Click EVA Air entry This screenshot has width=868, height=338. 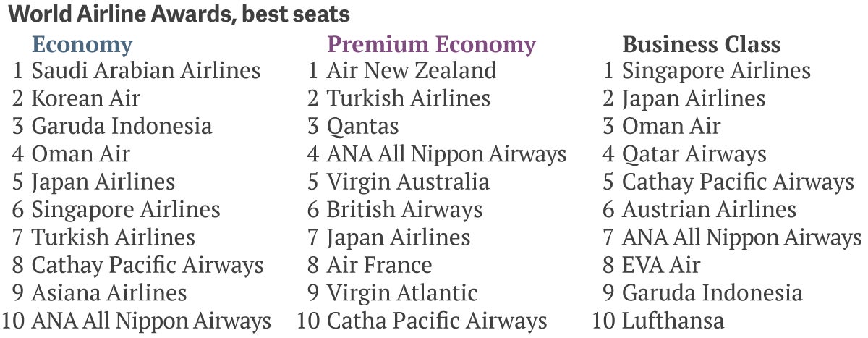(x=661, y=265)
